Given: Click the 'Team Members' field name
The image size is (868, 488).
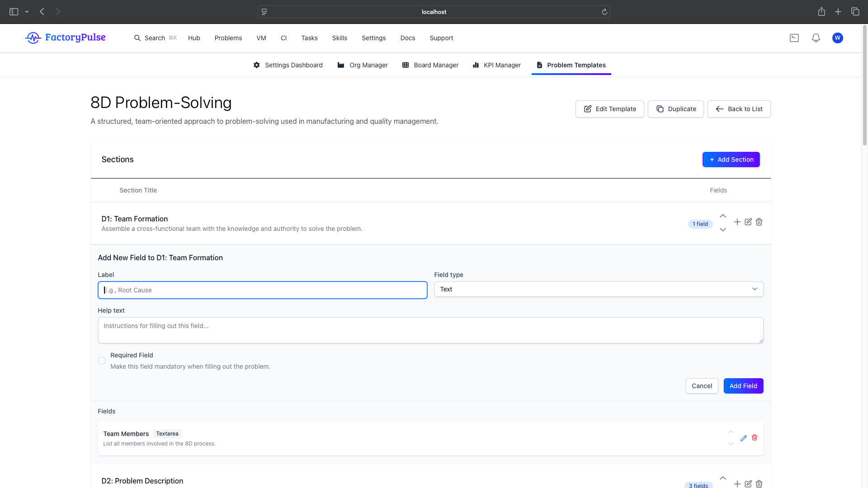Looking at the screenshot, I should pyautogui.click(x=126, y=434).
